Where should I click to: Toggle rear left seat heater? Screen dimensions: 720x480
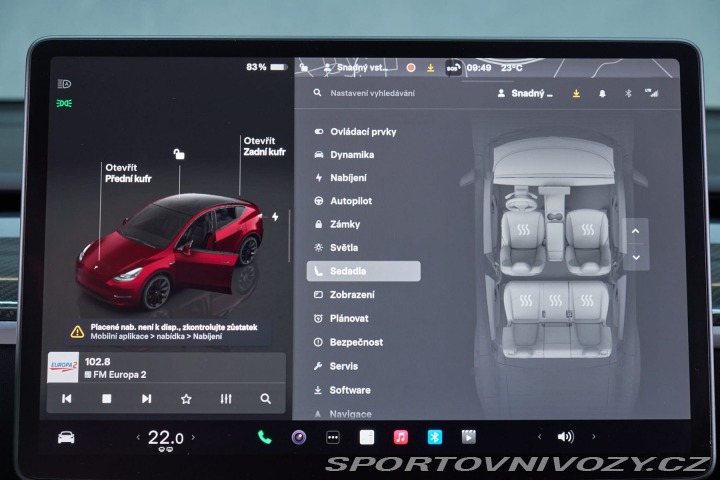[526, 300]
